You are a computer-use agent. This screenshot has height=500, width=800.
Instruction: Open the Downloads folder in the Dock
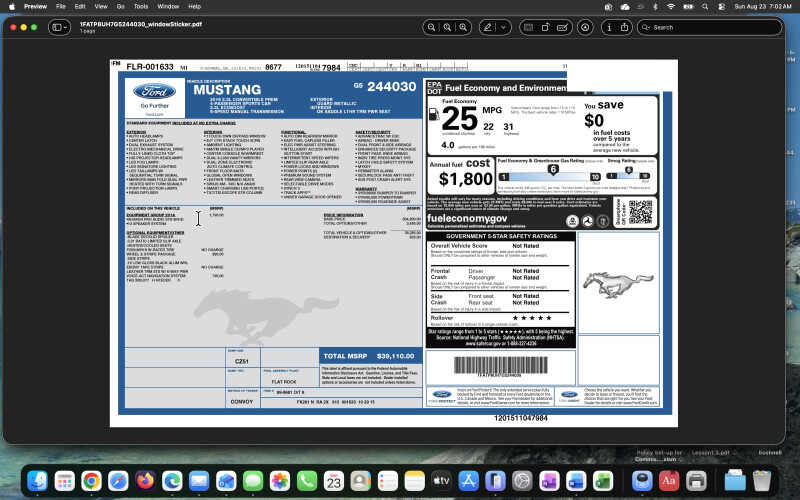[x=735, y=481]
